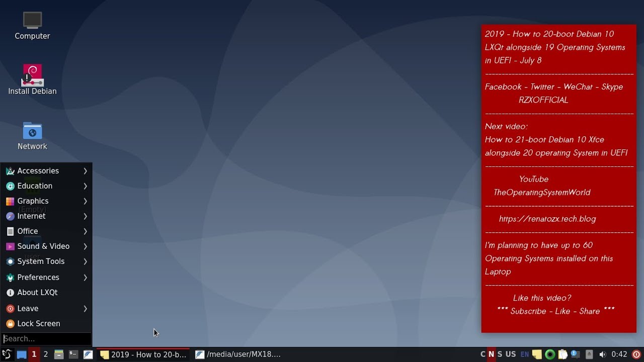Expand the Sound & Video submenu arrow
The height and width of the screenshot is (362, 644).
tap(86, 246)
